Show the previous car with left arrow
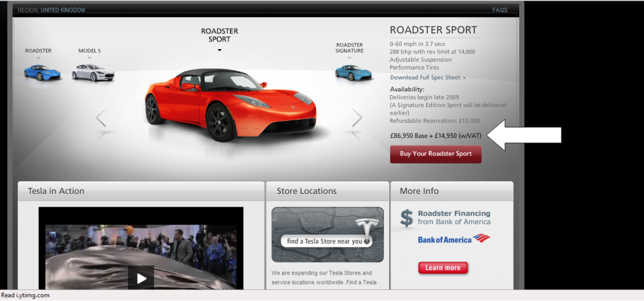644x301 pixels. (x=101, y=118)
